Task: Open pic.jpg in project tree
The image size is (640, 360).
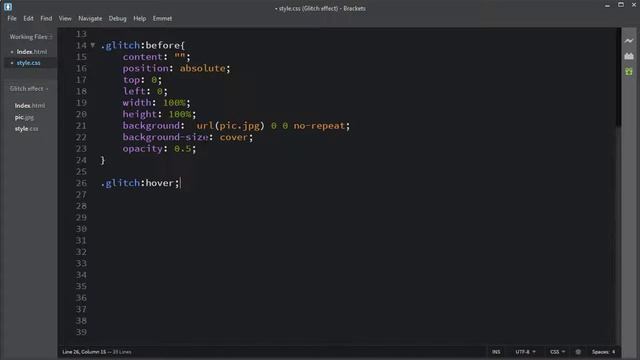Action: click(x=24, y=117)
